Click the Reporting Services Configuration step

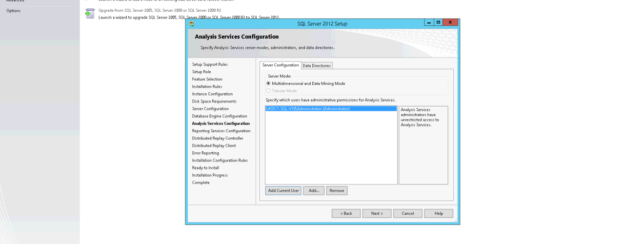point(221,131)
